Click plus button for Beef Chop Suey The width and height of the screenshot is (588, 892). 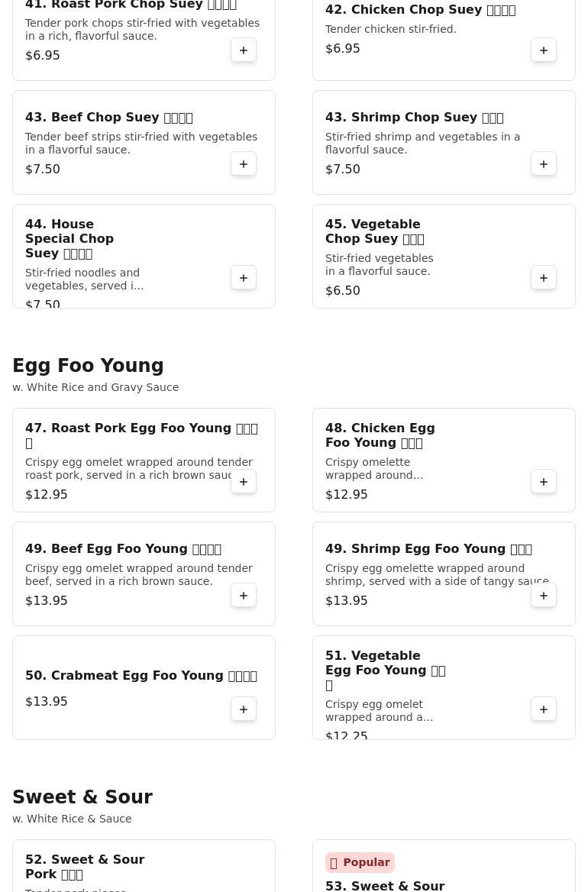click(x=244, y=164)
